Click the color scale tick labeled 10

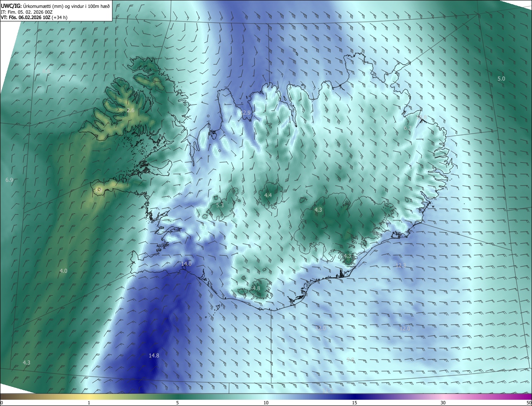(266, 403)
